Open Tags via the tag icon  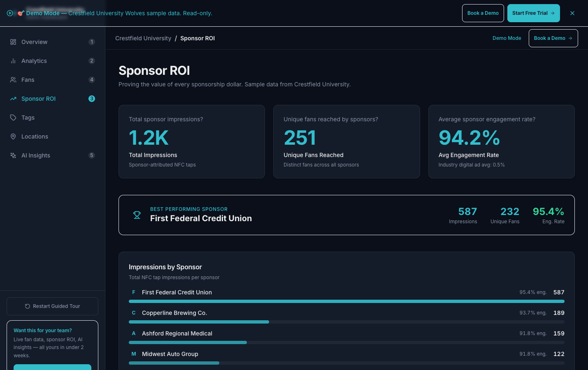click(13, 118)
